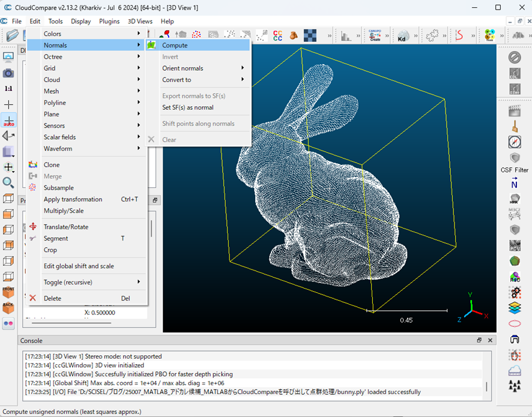Open the Scalar fields submenu
The width and height of the screenshot is (532, 417).
pyautogui.click(x=59, y=137)
